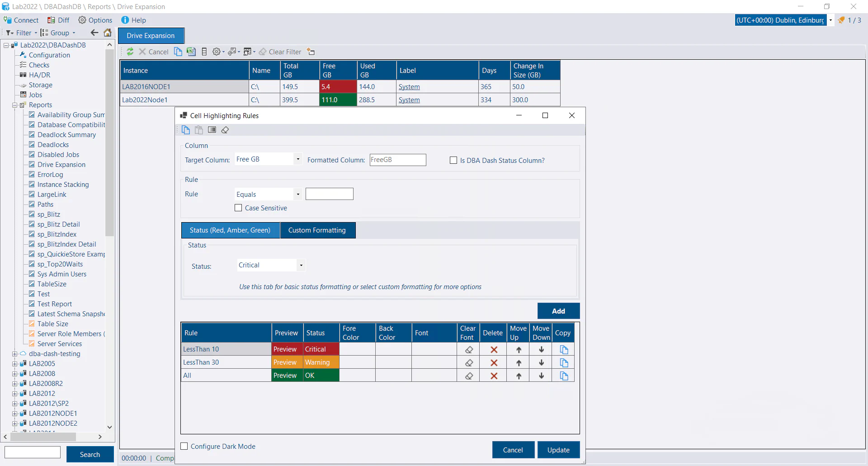Open the Connect menu
The height and width of the screenshot is (466, 868).
point(21,20)
